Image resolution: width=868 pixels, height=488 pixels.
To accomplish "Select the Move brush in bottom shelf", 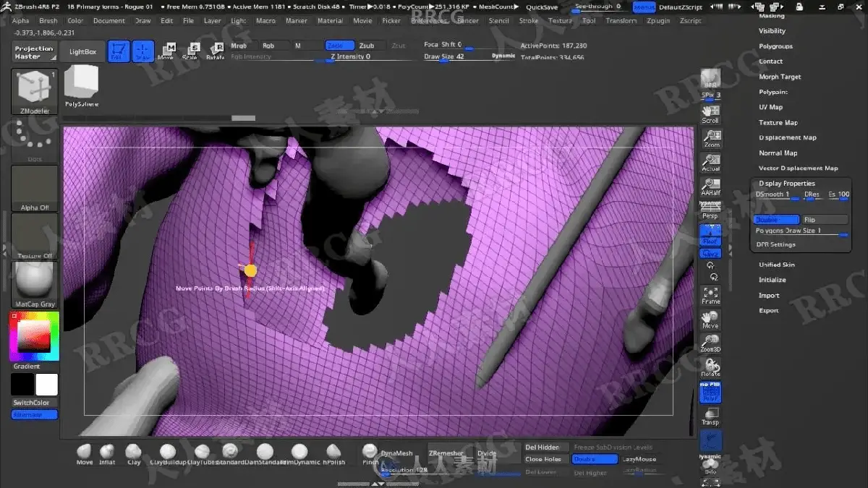I will (x=85, y=454).
